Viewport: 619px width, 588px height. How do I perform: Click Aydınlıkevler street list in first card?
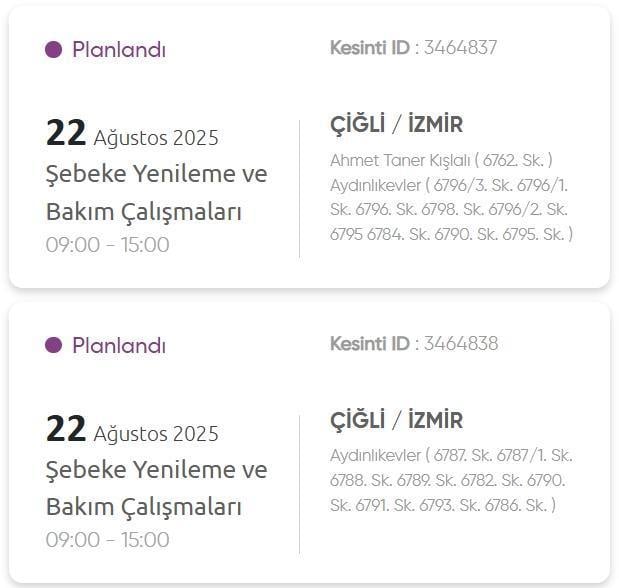(x=449, y=210)
